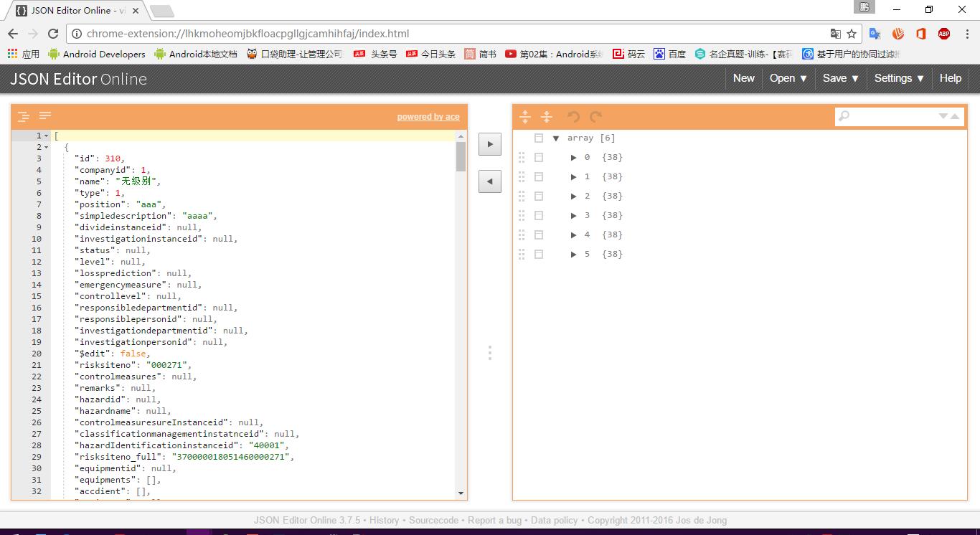Open Android Developers bookmark

[x=96, y=54]
